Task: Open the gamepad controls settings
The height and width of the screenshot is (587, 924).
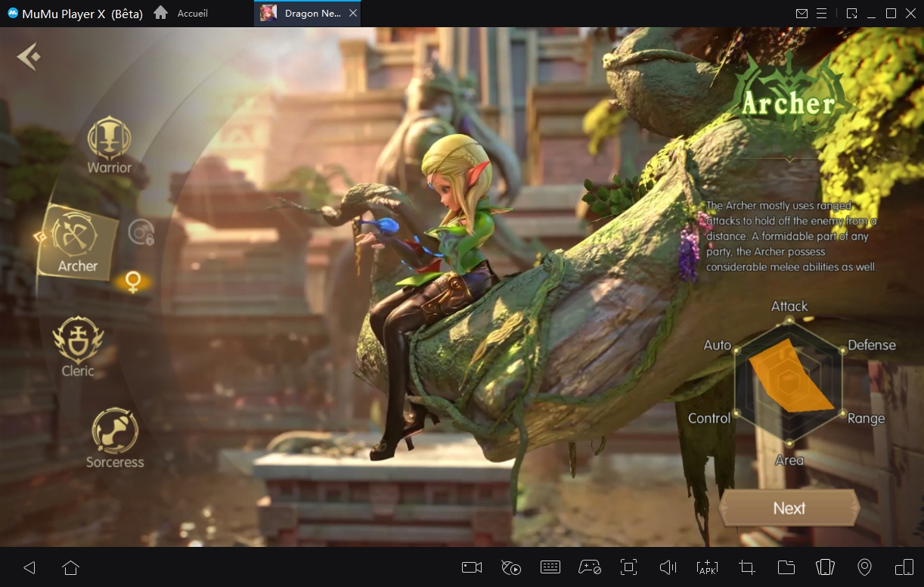Action: pos(590,567)
